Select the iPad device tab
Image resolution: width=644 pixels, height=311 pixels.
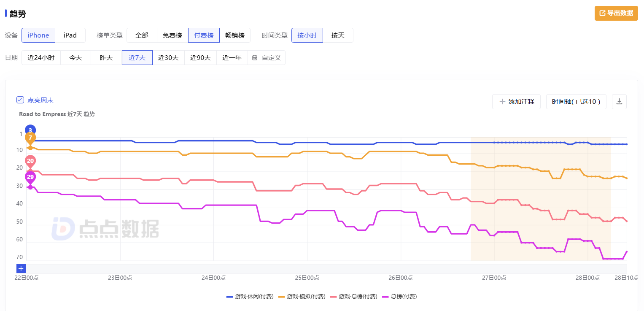tap(70, 35)
